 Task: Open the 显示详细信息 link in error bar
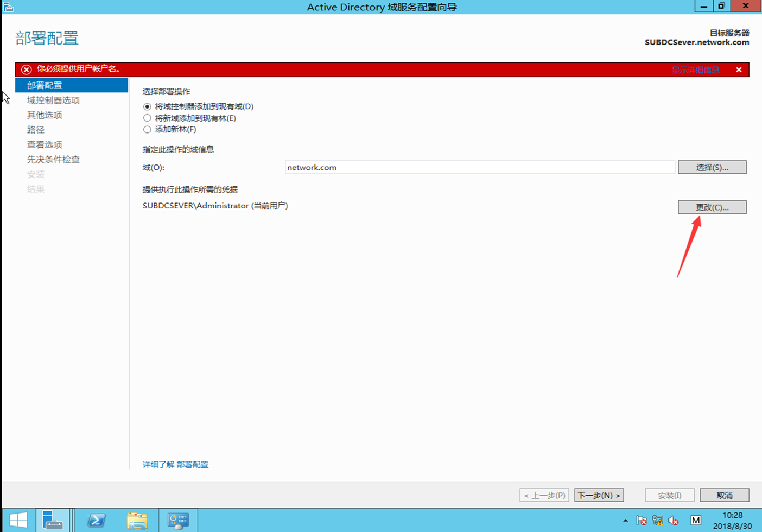click(x=695, y=69)
